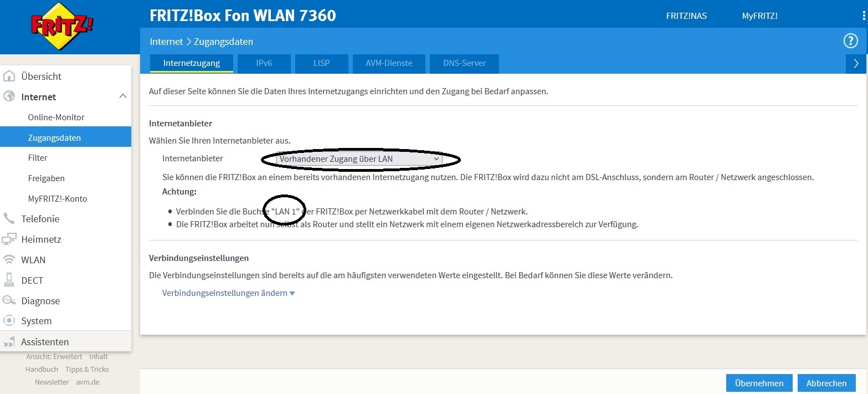This screenshot has height=394, width=868.
Task: Click the Telefonie phone handset icon
Action: (x=9, y=219)
